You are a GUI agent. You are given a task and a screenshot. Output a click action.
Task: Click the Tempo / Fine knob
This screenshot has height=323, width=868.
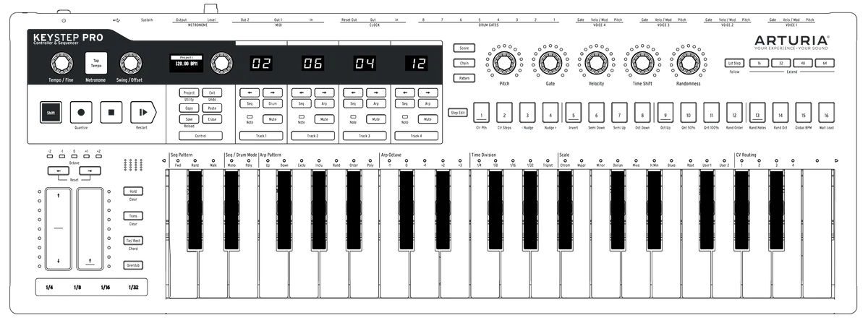coord(61,64)
